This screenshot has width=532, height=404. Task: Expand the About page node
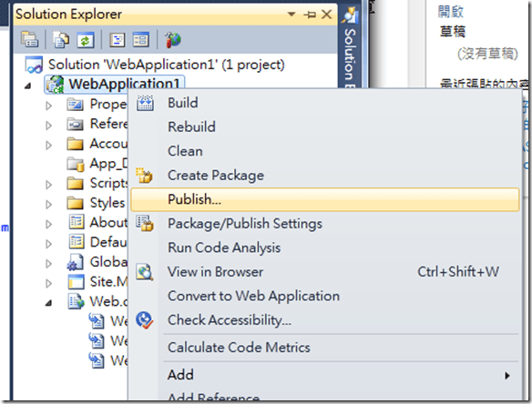pos(49,224)
